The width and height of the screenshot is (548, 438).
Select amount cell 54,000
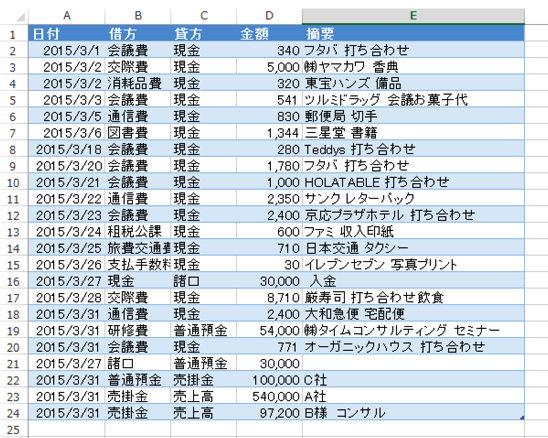[269, 331]
